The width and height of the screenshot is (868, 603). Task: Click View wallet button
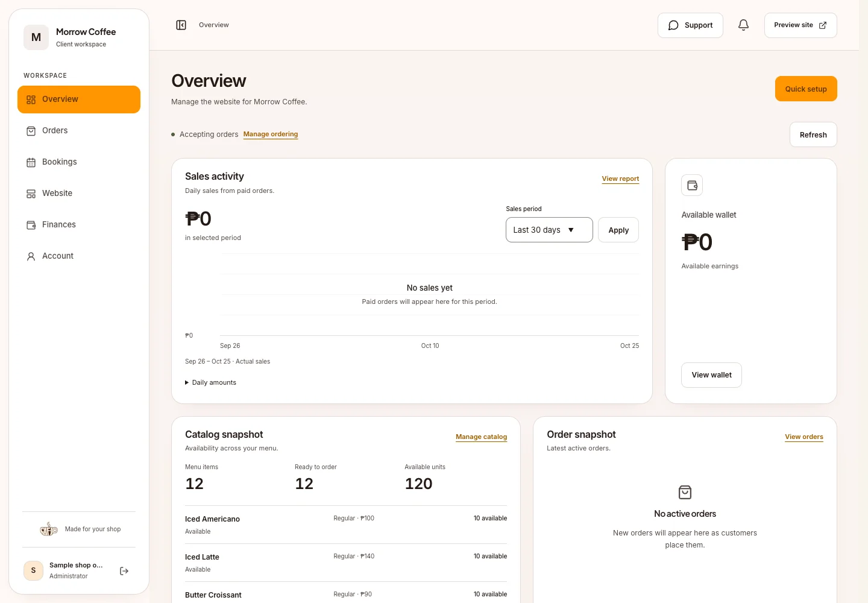pos(711,375)
